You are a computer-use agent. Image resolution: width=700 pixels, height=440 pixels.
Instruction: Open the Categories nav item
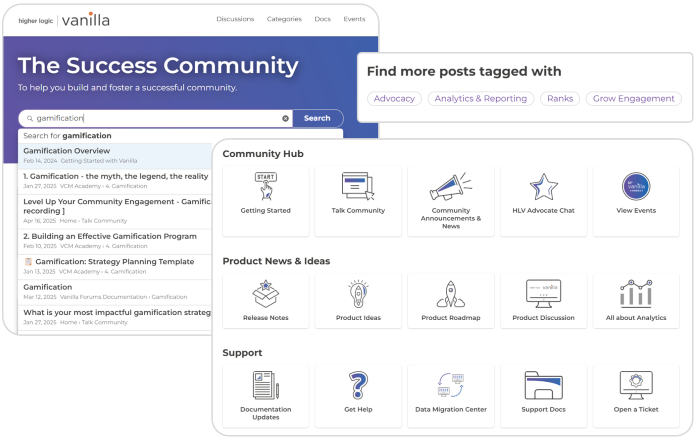(284, 19)
